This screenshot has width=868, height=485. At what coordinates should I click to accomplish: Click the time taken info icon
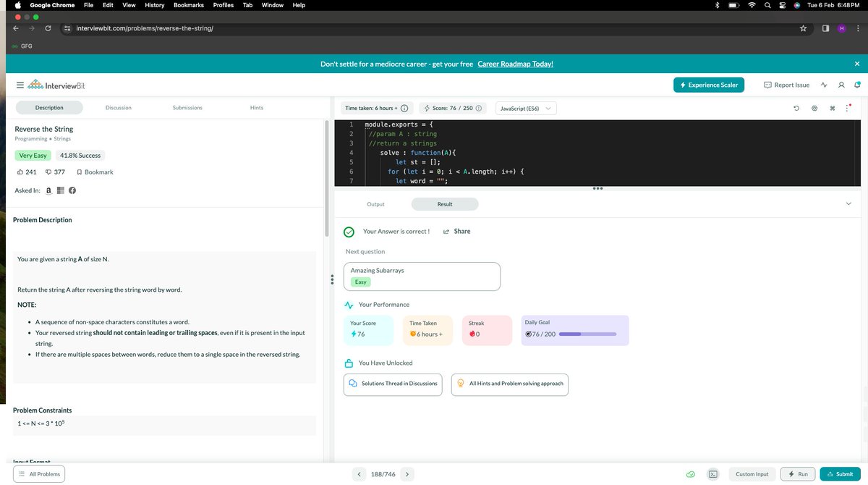point(404,109)
